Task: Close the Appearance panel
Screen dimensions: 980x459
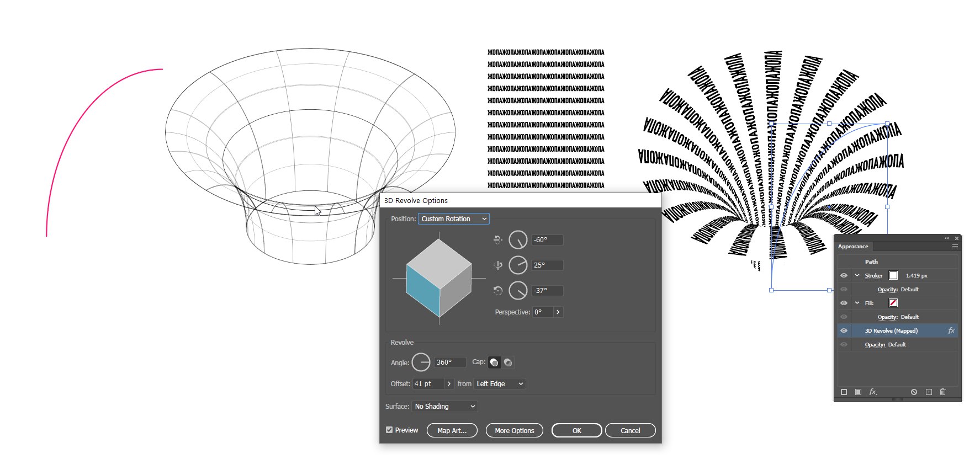Action: pyautogui.click(x=957, y=238)
